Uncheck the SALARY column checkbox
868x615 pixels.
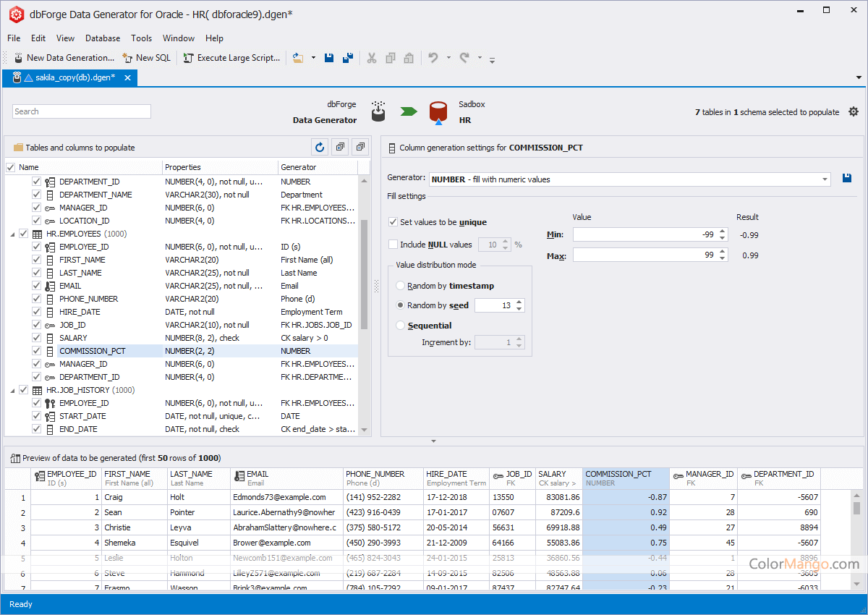point(36,338)
